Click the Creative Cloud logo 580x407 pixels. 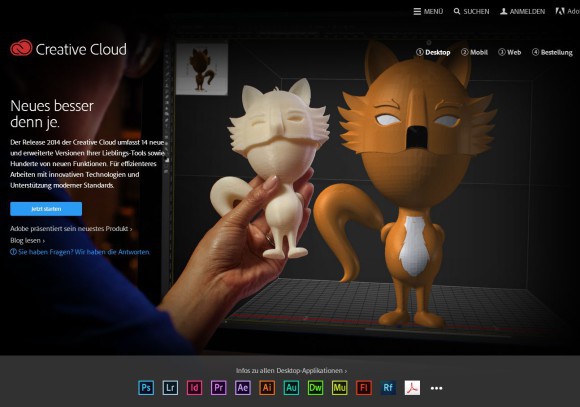coord(68,49)
